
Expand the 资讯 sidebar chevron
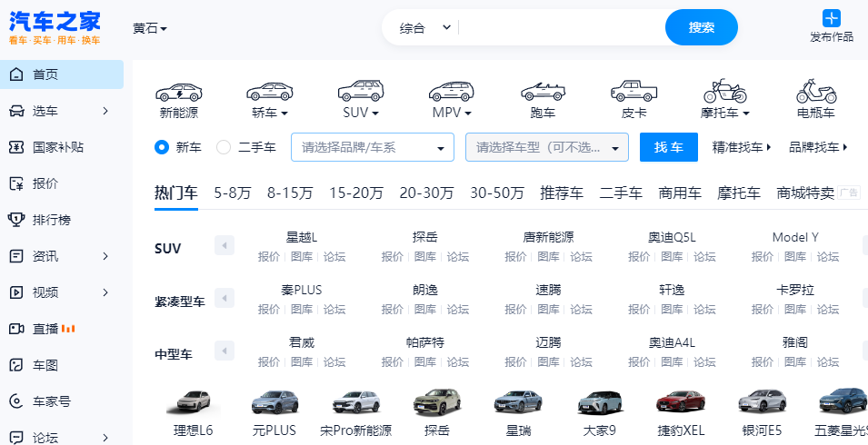[105, 256]
